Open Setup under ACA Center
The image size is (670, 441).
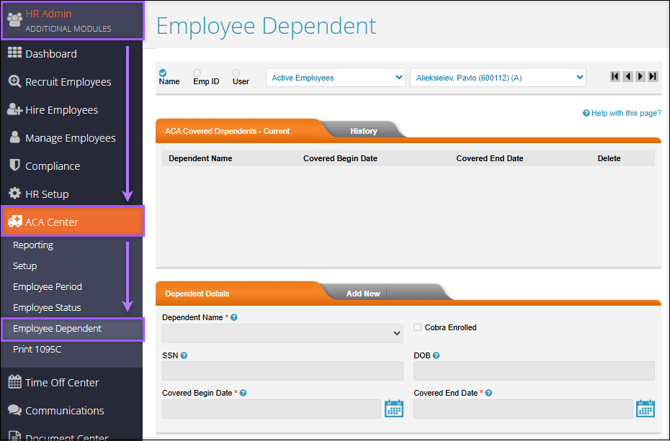tap(25, 266)
